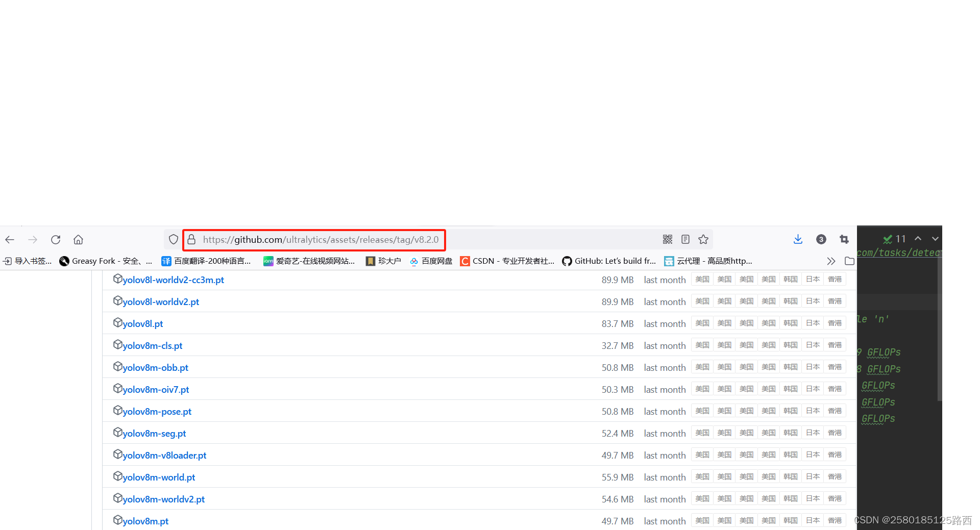
Task: Click the github.com address bar URL
Action: point(321,240)
